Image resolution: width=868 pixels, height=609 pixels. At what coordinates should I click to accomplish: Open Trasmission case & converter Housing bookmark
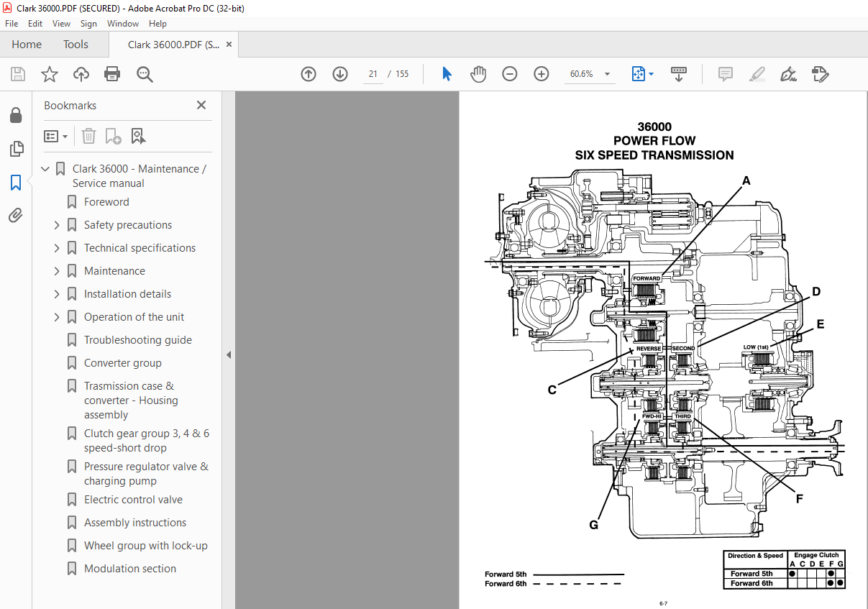[x=131, y=400]
